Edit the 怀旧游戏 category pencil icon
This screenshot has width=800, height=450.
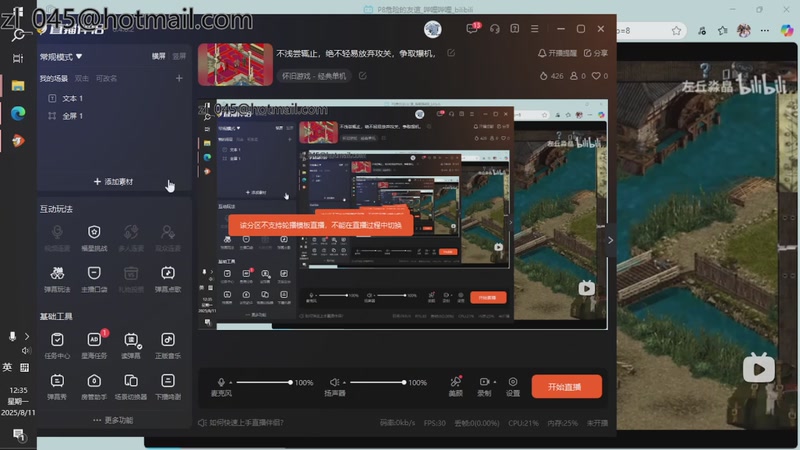[362, 76]
